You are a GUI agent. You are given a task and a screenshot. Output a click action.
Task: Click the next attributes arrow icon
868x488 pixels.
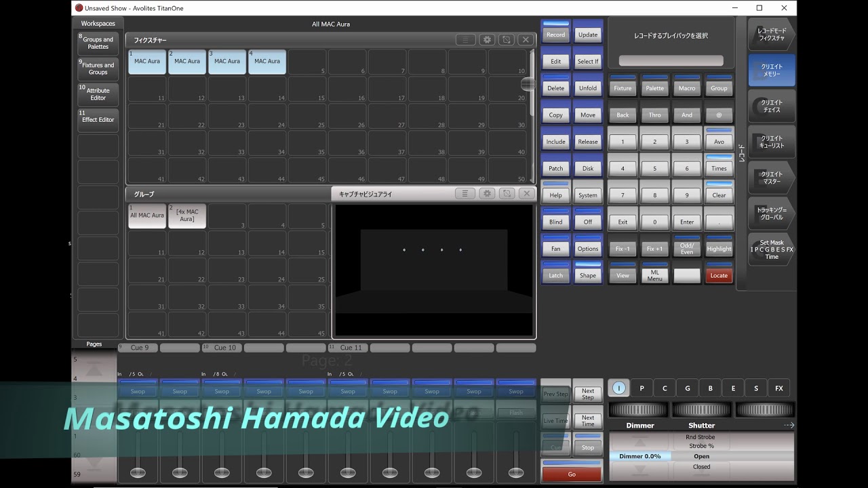(x=789, y=426)
